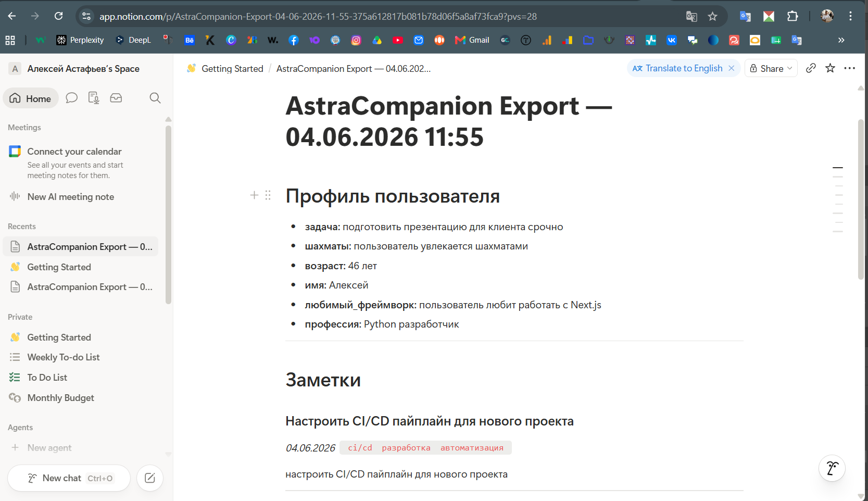Click the drag handle beside Профиль пользователя
The width and height of the screenshot is (868, 501).
(268, 195)
